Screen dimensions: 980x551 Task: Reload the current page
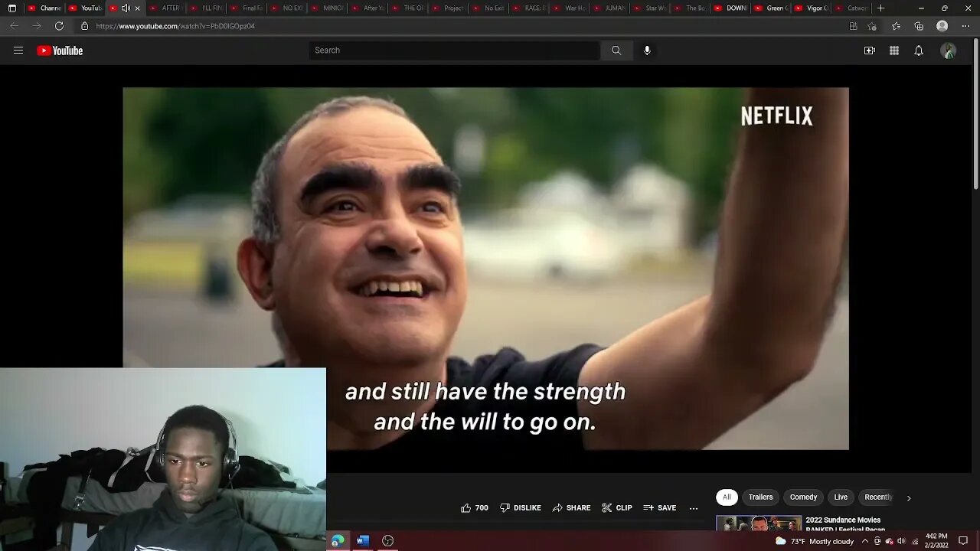click(59, 26)
